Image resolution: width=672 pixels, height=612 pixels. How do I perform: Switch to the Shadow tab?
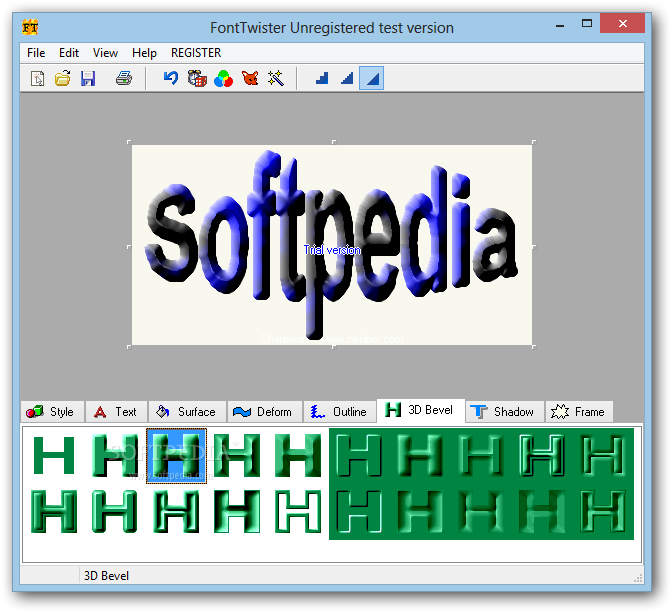click(x=504, y=412)
